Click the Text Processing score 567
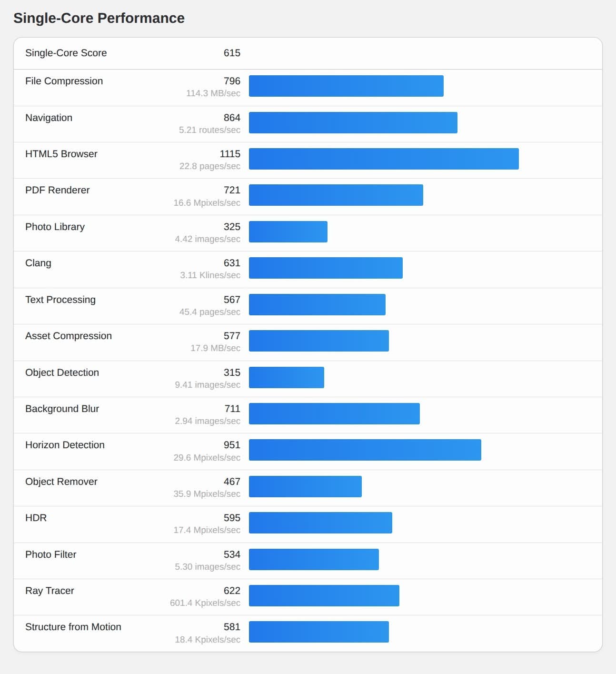The width and height of the screenshot is (616, 674). click(x=232, y=300)
